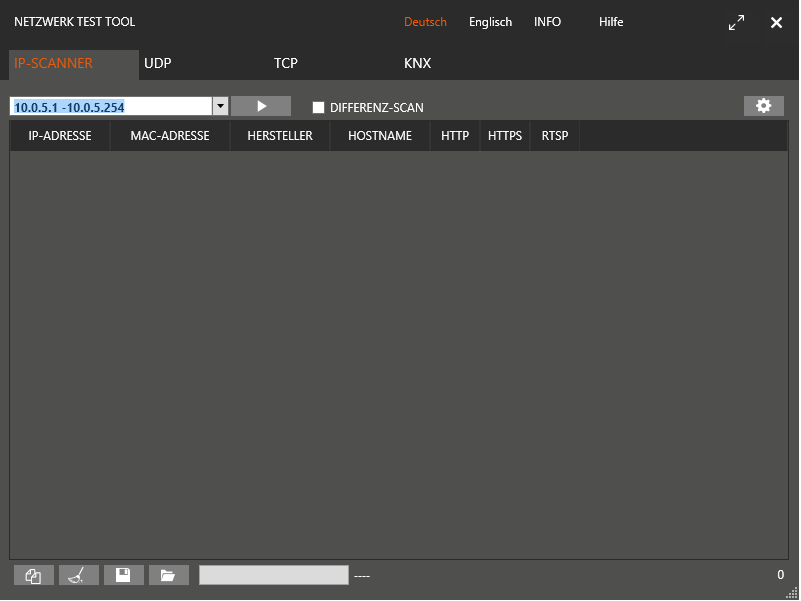Open scanner settings gear icon

point(763,106)
